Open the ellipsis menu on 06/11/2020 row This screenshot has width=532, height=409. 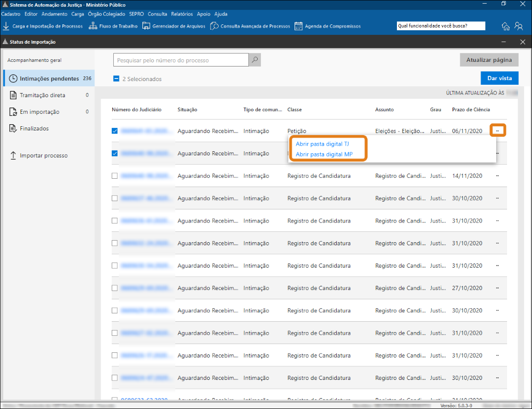[498, 131]
